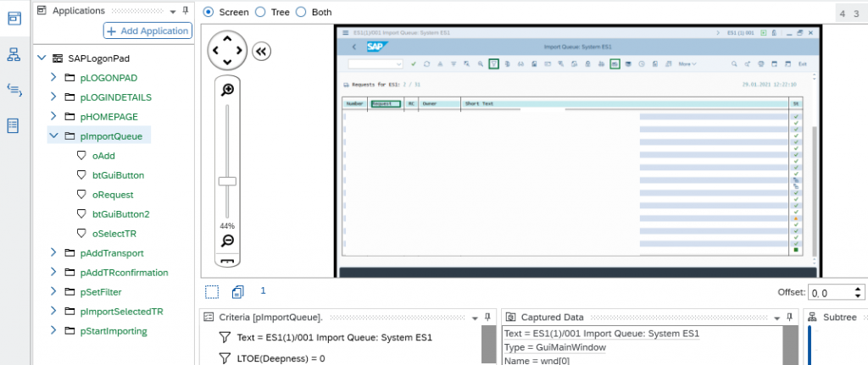
Task: Expand the pLOGINDETAILS page node
Action: click(x=53, y=97)
